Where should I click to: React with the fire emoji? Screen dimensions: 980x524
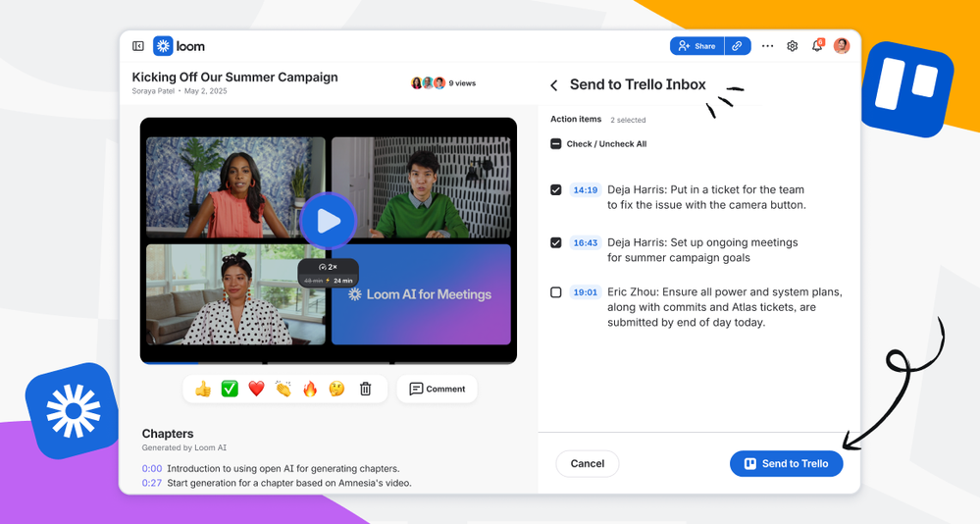point(310,389)
